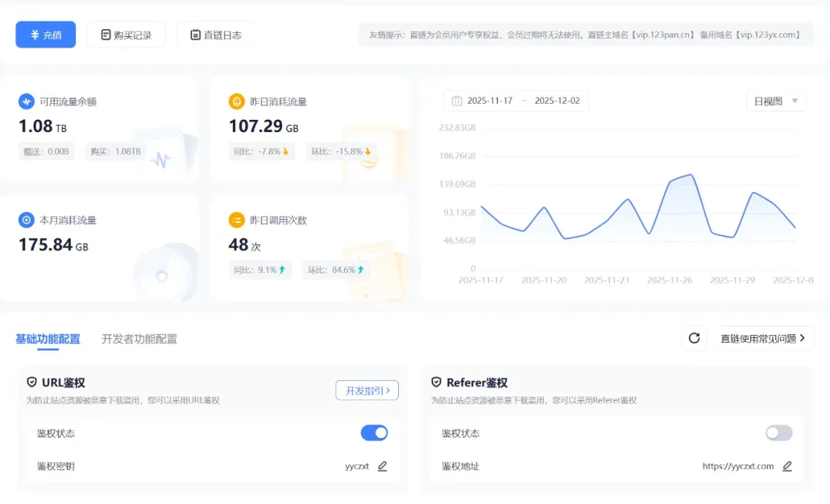This screenshot has height=504, width=830.
Task: Click the URL鉴权 shield icon
Action: point(32,383)
